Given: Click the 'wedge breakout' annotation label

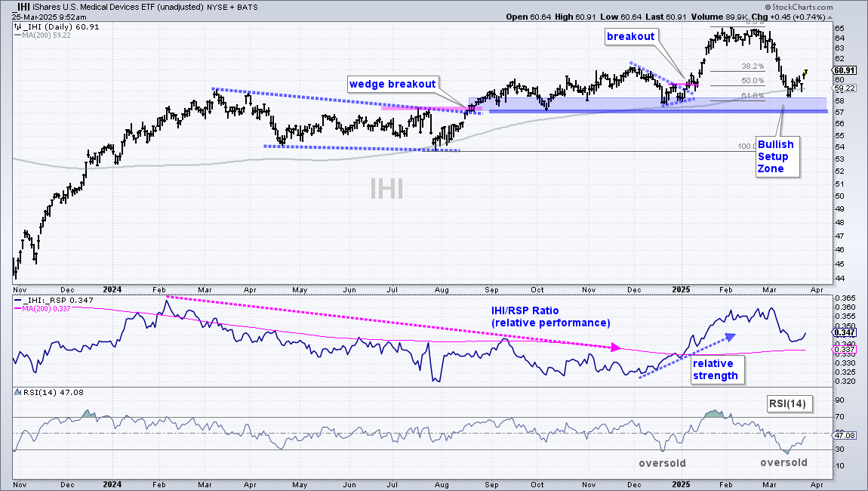Looking at the screenshot, I should [x=392, y=85].
